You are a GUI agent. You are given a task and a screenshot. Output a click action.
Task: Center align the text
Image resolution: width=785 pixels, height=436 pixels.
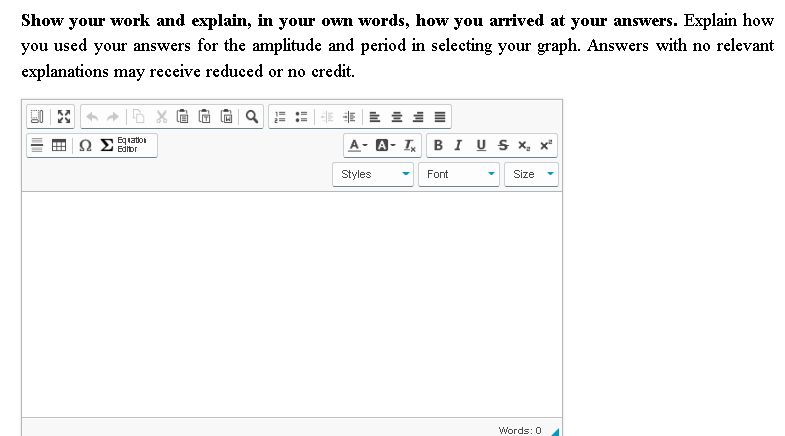[397, 117]
